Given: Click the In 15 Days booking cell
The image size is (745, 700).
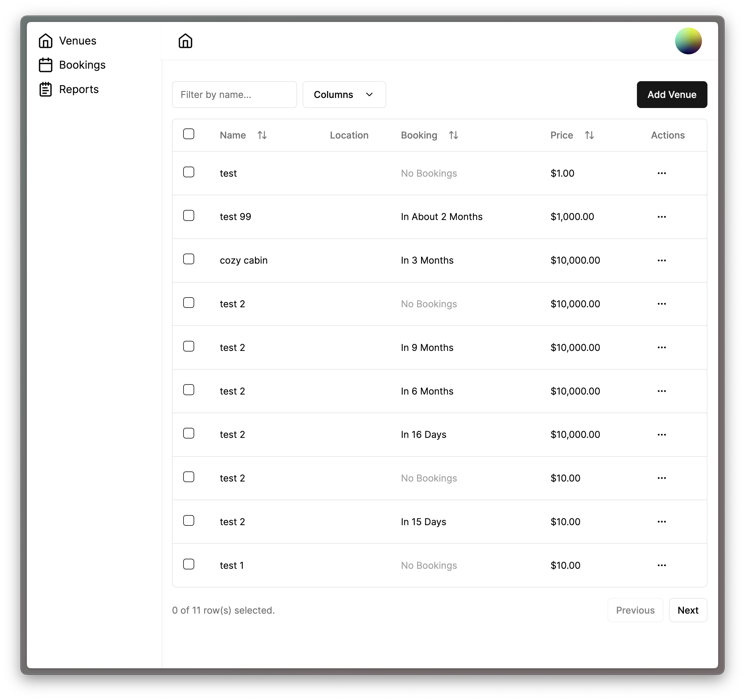Looking at the screenshot, I should (423, 522).
